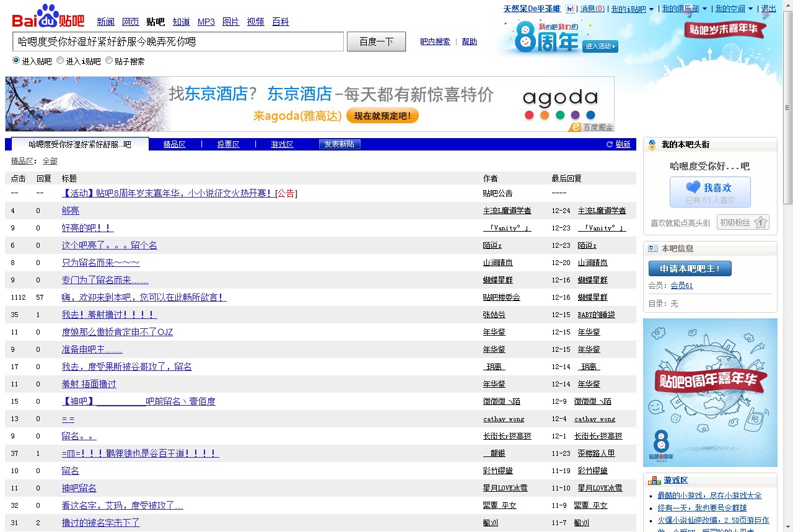The image size is (793, 532).
Task: Switch to the 图片 navigation item
Action: (231, 22)
